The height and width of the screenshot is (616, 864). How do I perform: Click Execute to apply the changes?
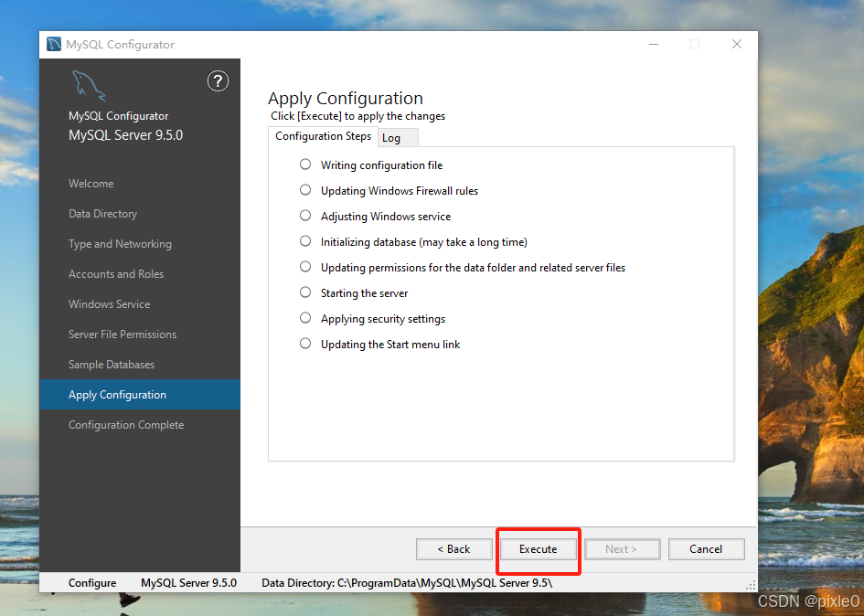[x=538, y=549]
